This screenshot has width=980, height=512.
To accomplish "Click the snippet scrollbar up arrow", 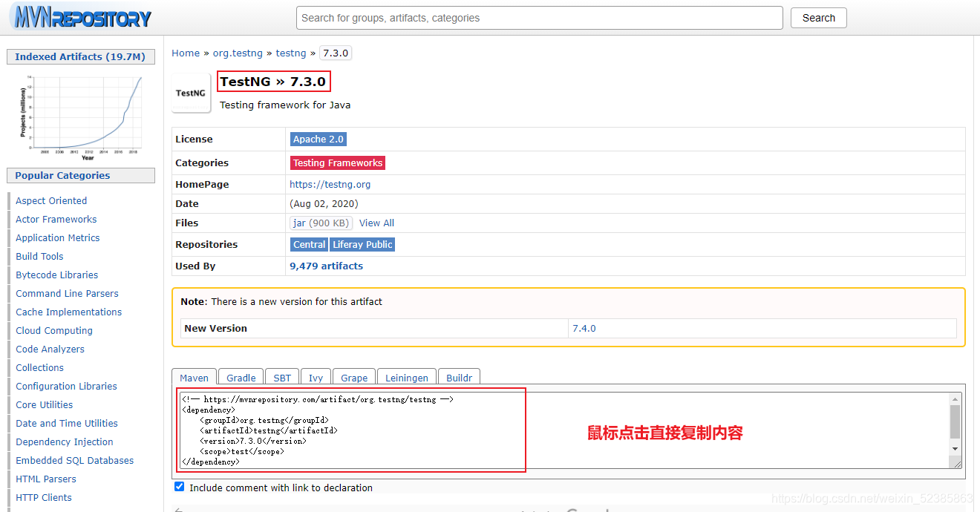I will (x=955, y=399).
